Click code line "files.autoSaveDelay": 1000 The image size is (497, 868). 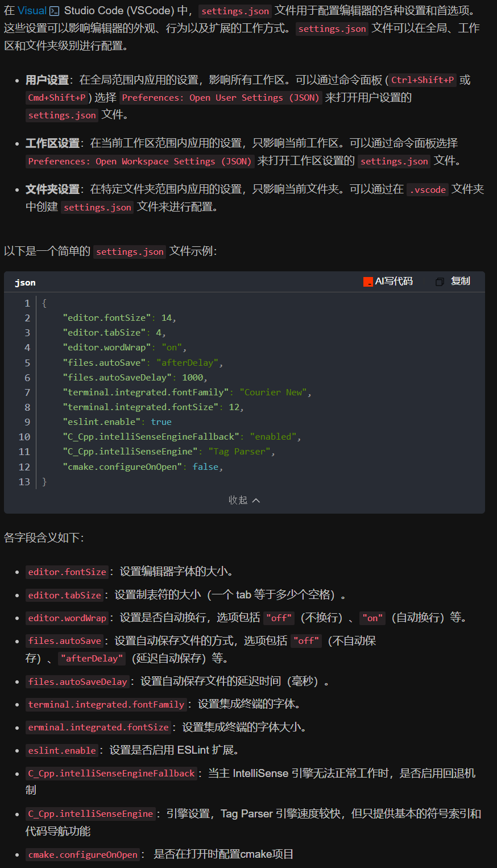135,377
